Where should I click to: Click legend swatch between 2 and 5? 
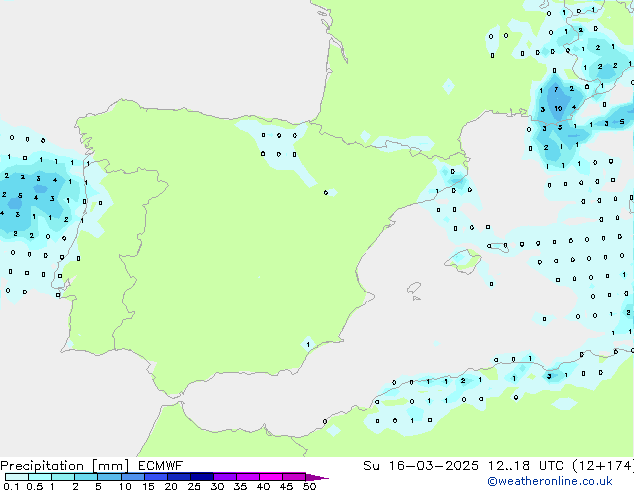(x=87, y=477)
